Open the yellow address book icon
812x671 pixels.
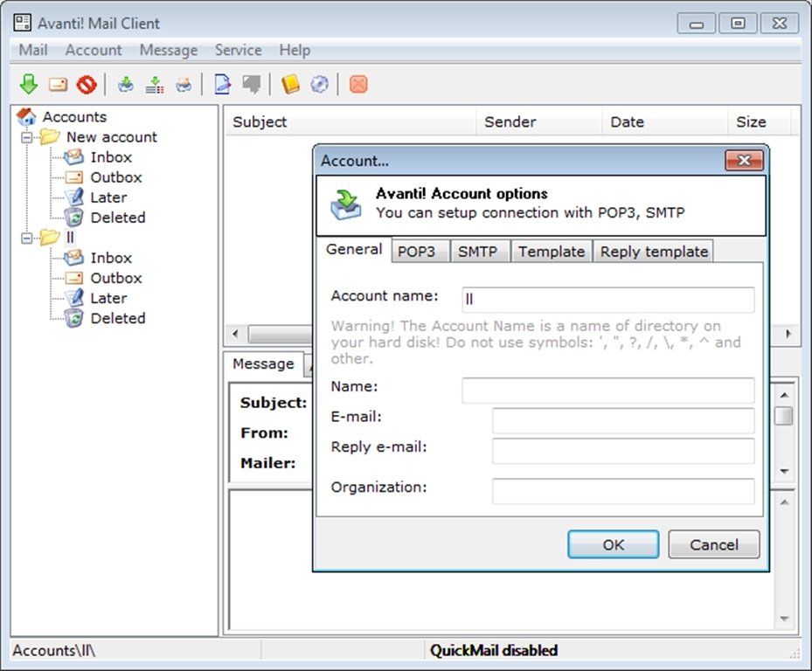click(290, 85)
